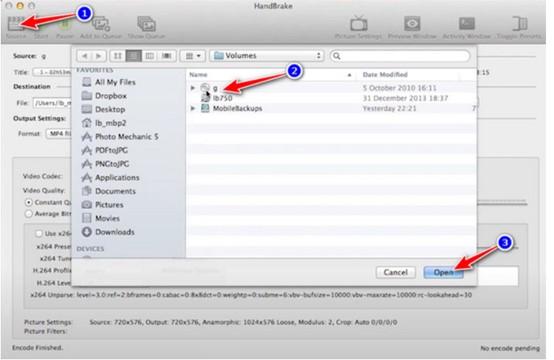Open the item arrangement dropdown
This screenshot has width=554, height=360.
[x=193, y=56]
